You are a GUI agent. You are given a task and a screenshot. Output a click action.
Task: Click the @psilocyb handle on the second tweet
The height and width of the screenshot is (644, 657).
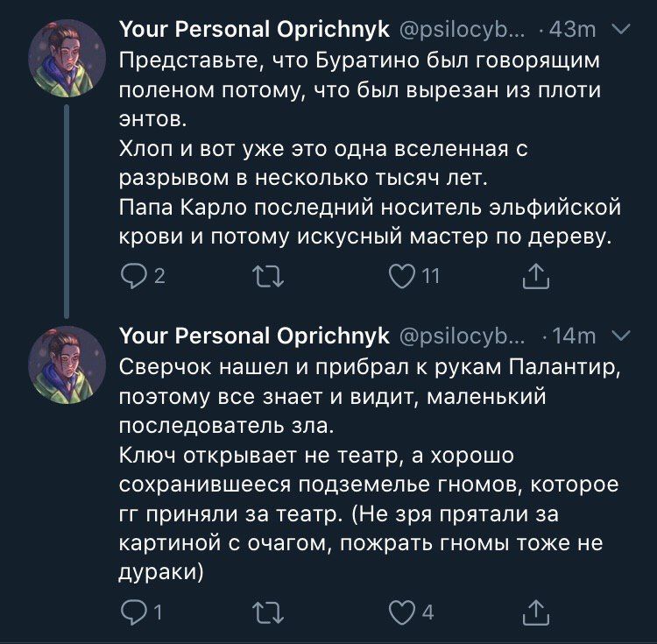pyautogui.click(x=463, y=336)
